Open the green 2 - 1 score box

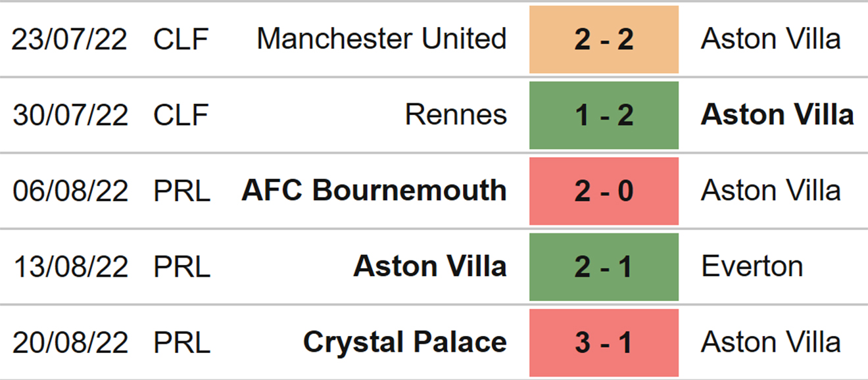click(604, 267)
